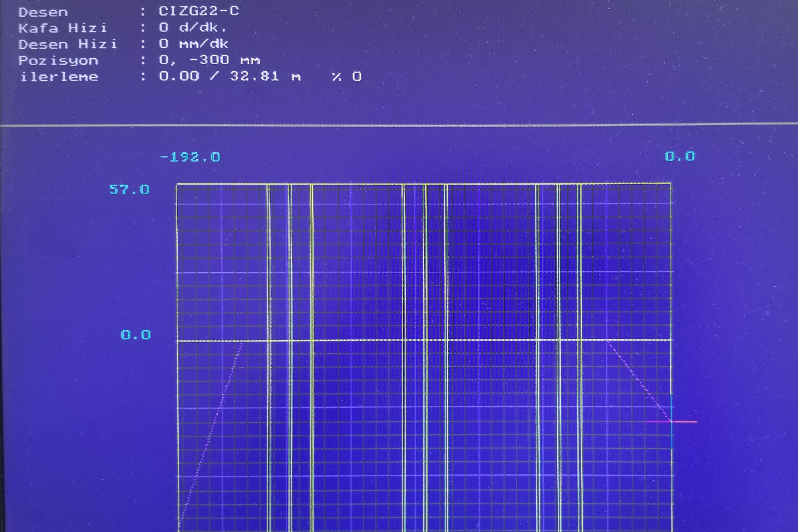This screenshot has height=532, width=798.
Task: Click the dotted diagonal path on grid's right
Action: (639, 381)
